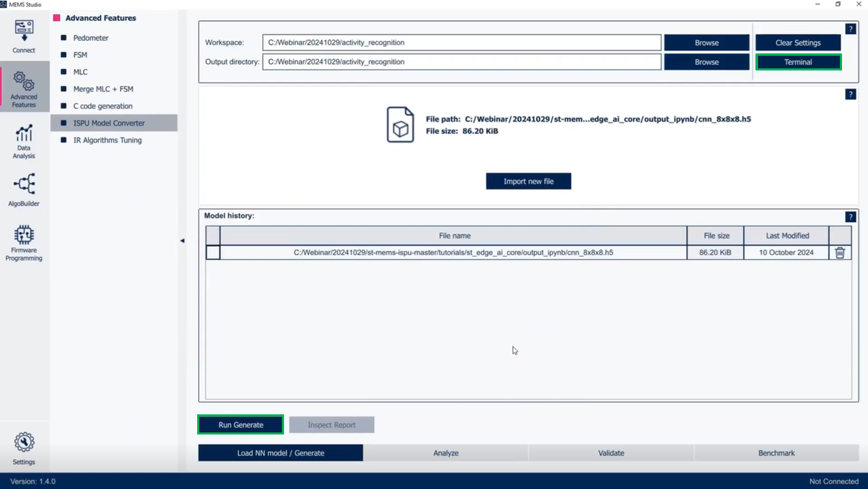
Task: Open the Terminal settings button
Action: (798, 62)
